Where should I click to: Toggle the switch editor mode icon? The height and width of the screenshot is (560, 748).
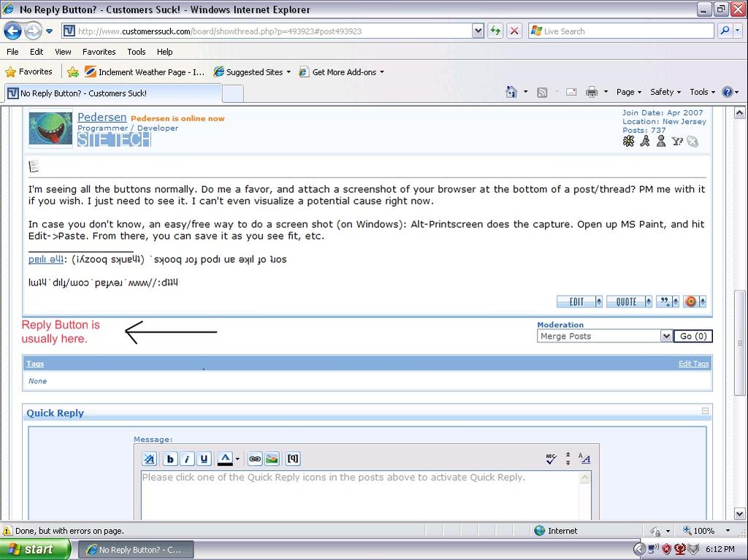point(584,459)
